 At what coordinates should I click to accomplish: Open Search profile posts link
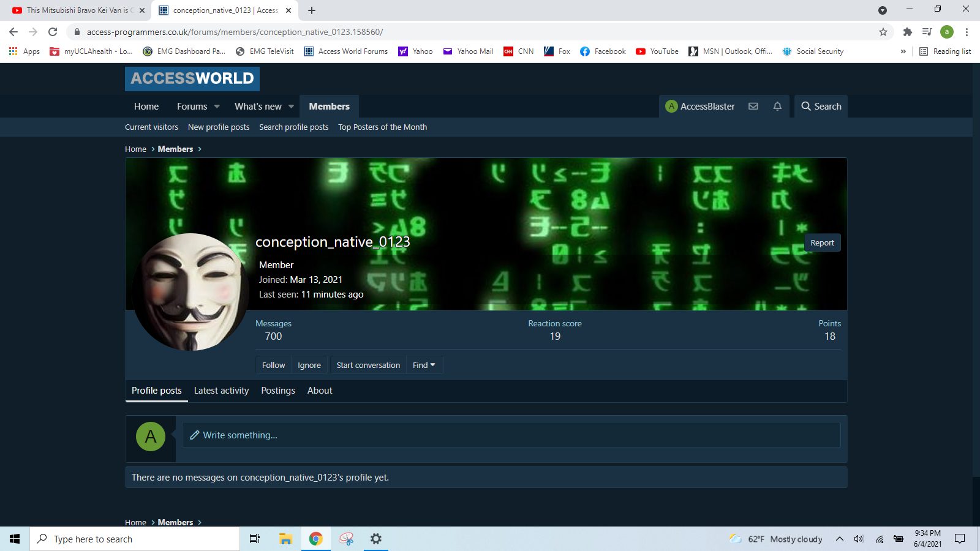(x=293, y=127)
